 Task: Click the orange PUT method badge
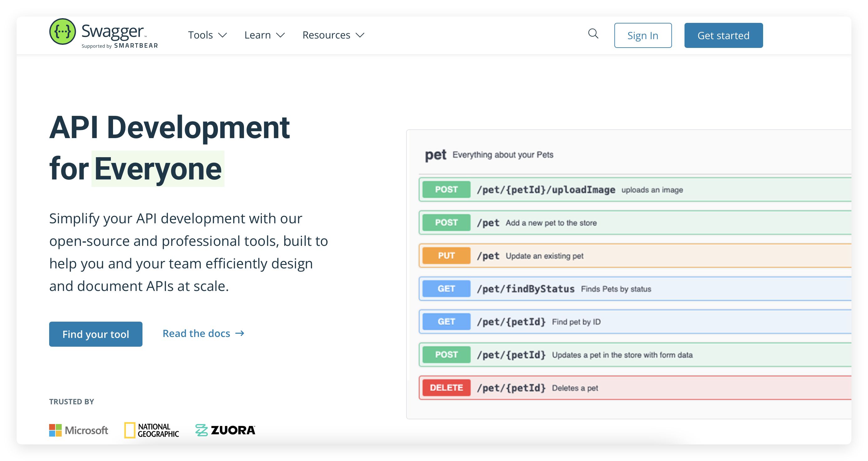click(x=446, y=256)
